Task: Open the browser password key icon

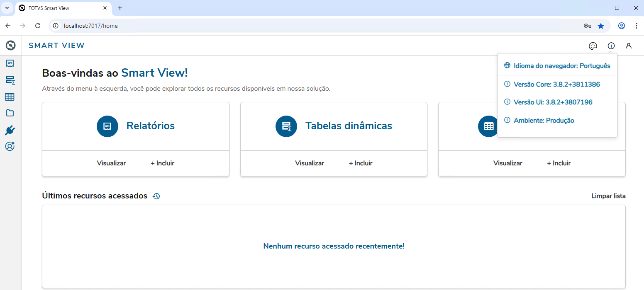Action: pyautogui.click(x=587, y=26)
